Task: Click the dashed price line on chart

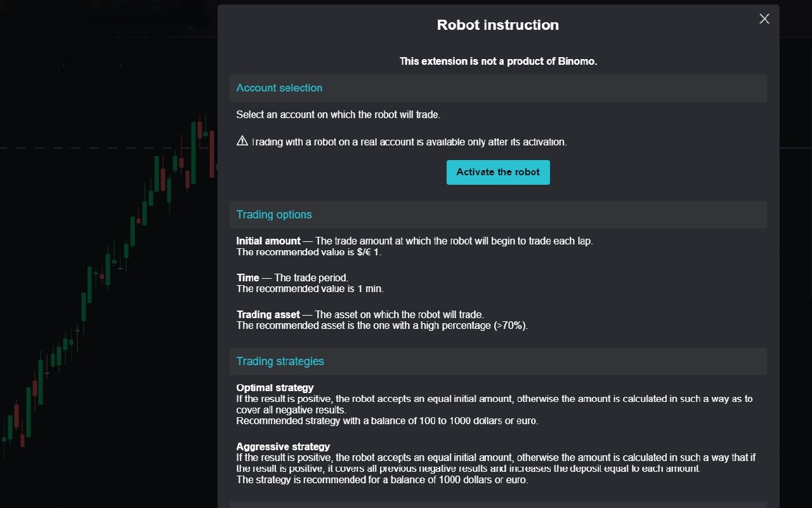Action: point(108,148)
